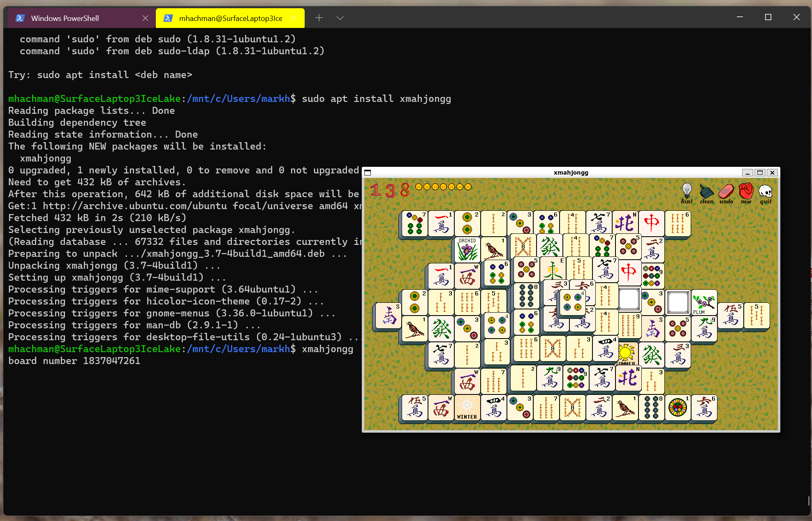Select the WINTER season tile
This screenshot has height=521, width=812.
tap(467, 407)
